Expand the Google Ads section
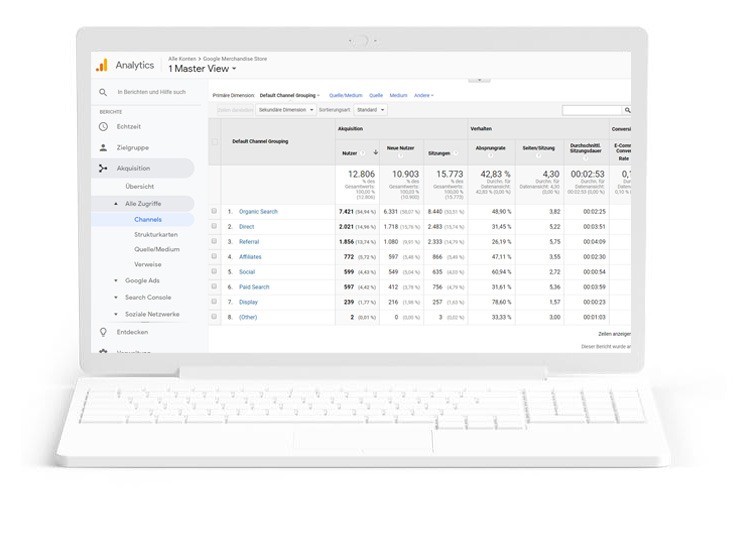Image resolution: width=739 pixels, height=548 pixels. click(116, 281)
